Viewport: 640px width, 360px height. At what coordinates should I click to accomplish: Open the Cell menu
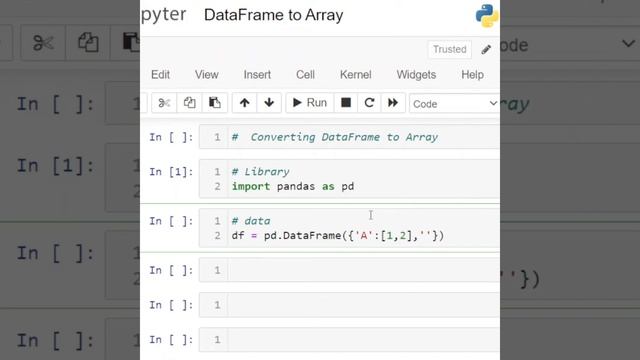click(305, 75)
